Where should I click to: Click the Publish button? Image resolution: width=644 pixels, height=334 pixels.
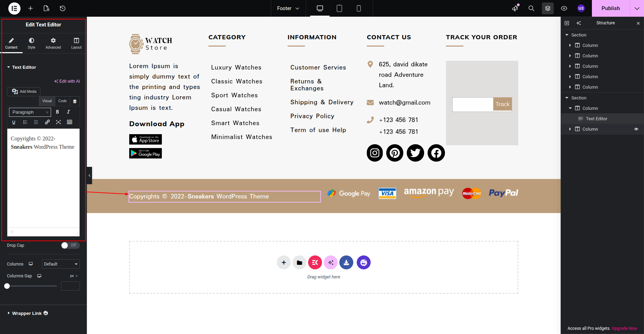(x=610, y=8)
